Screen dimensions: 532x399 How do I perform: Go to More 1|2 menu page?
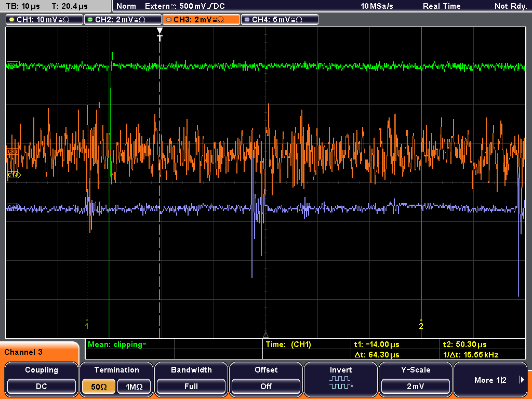pos(490,379)
